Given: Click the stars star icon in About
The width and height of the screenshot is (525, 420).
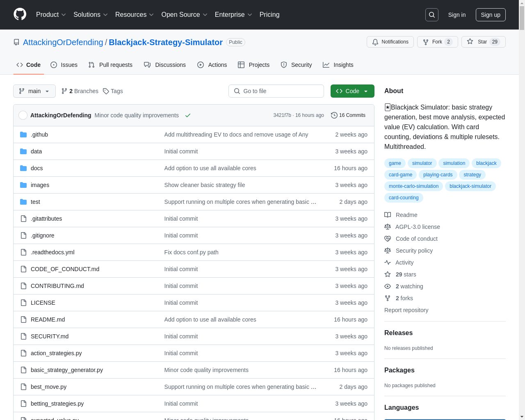Looking at the screenshot, I should (388, 274).
